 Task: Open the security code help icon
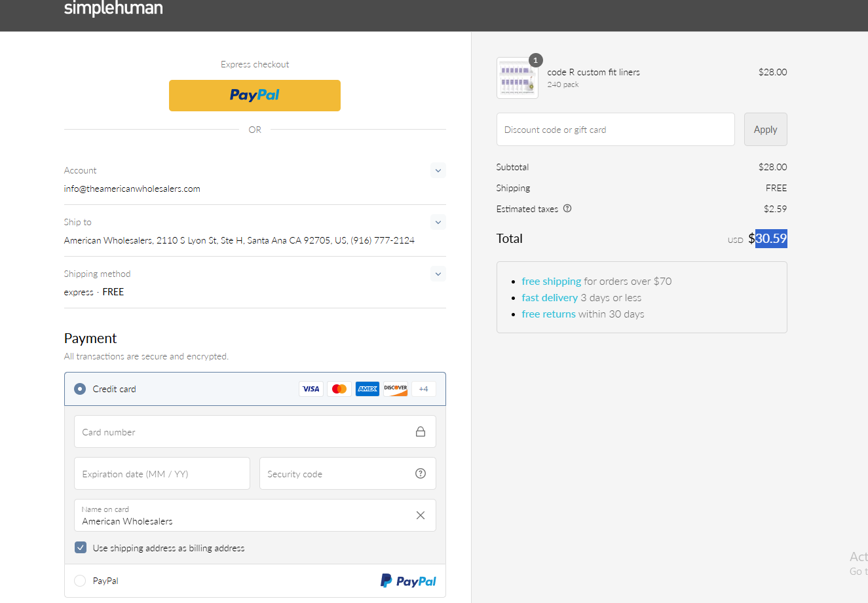click(421, 473)
